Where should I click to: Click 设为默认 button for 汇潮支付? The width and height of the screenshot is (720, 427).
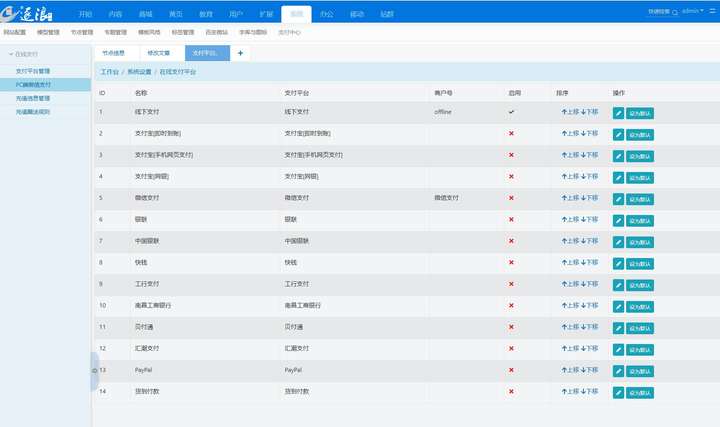point(640,349)
